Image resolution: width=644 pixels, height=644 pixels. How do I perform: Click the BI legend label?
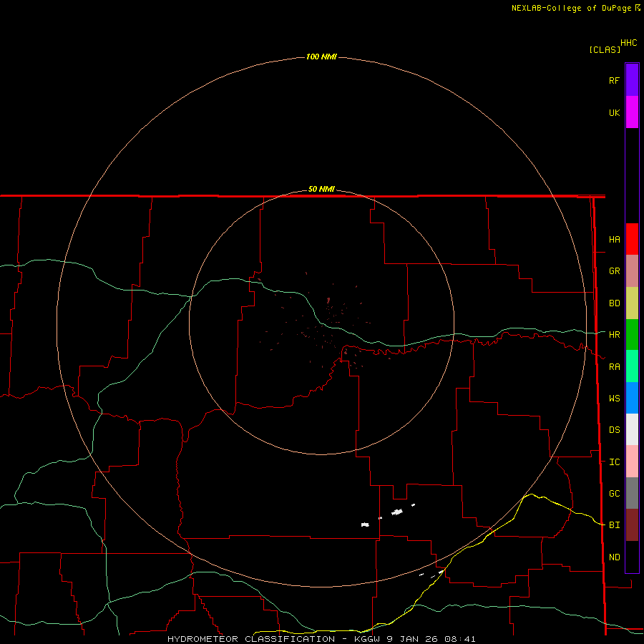614,525
